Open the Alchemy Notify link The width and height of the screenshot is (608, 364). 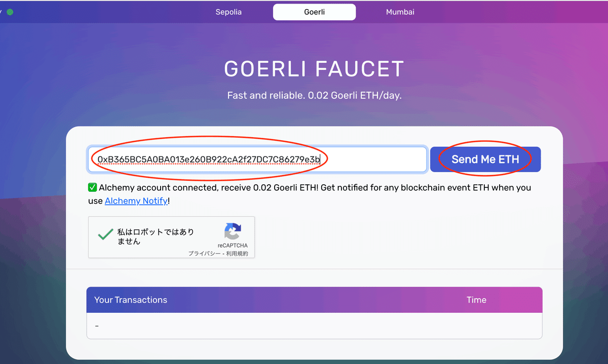point(136,201)
